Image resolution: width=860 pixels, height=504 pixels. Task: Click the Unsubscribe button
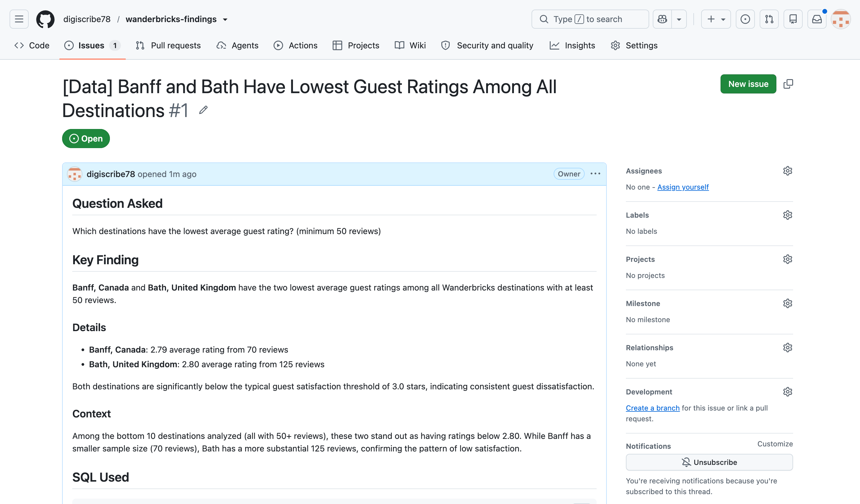coord(709,462)
